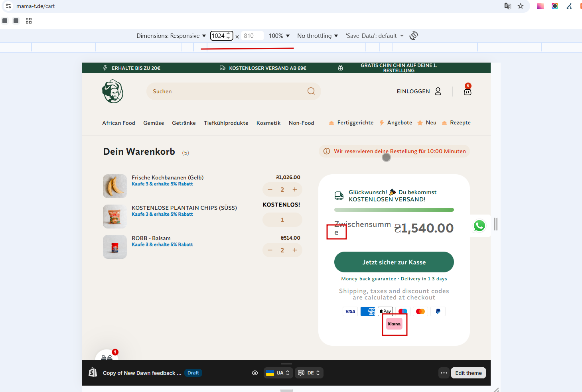
Task: Click Jetzt sicher zur Kasse button
Action: (x=394, y=262)
